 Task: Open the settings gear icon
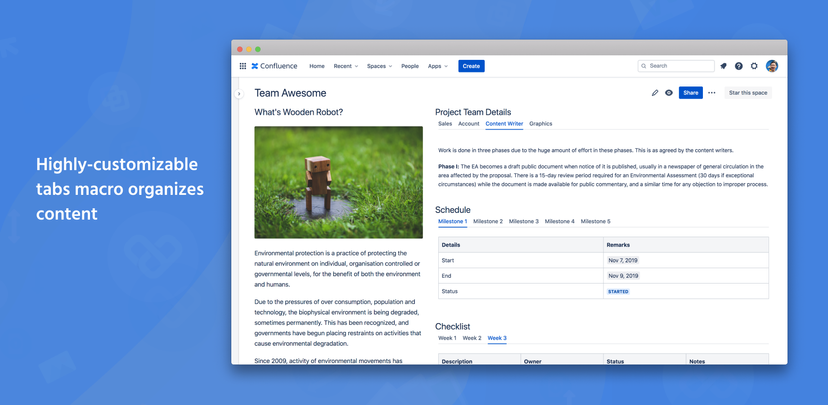754,66
